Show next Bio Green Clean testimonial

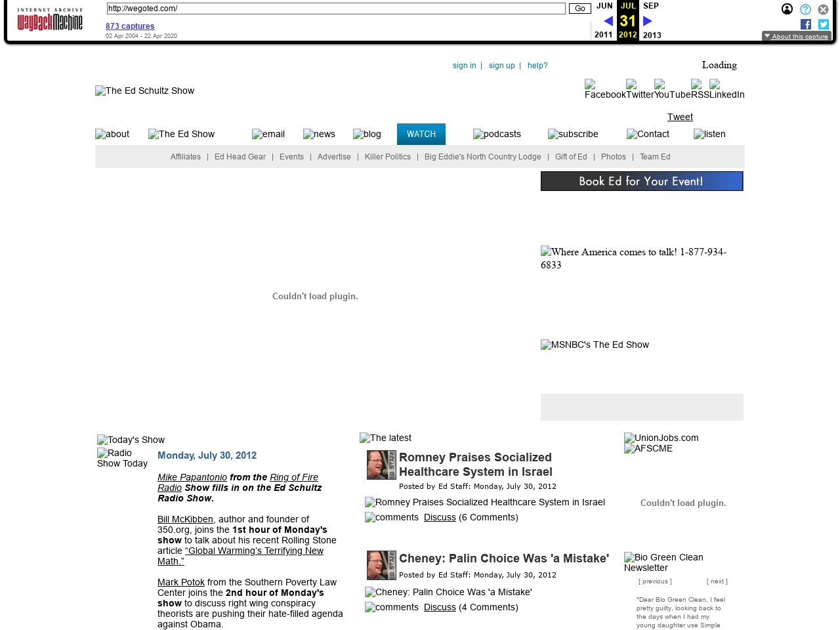(x=717, y=581)
